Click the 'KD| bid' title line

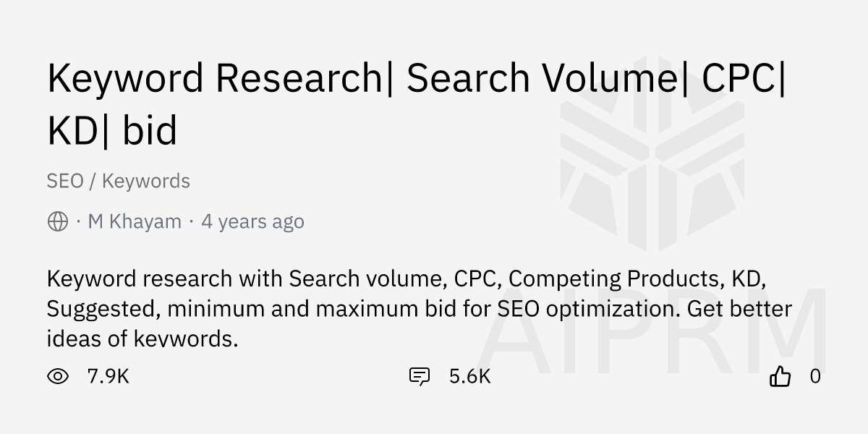112,131
